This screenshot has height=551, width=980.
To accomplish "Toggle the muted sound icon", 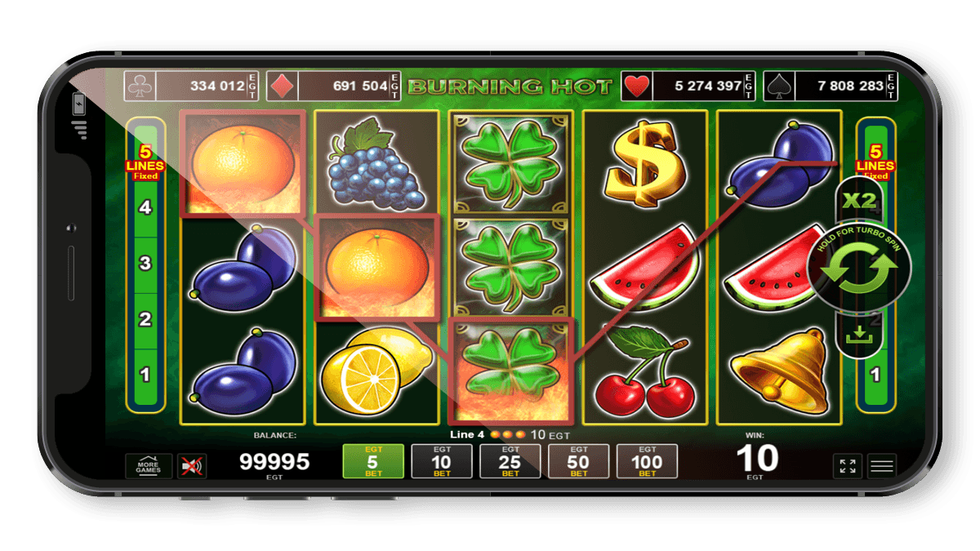I will pyautogui.click(x=192, y=466).
